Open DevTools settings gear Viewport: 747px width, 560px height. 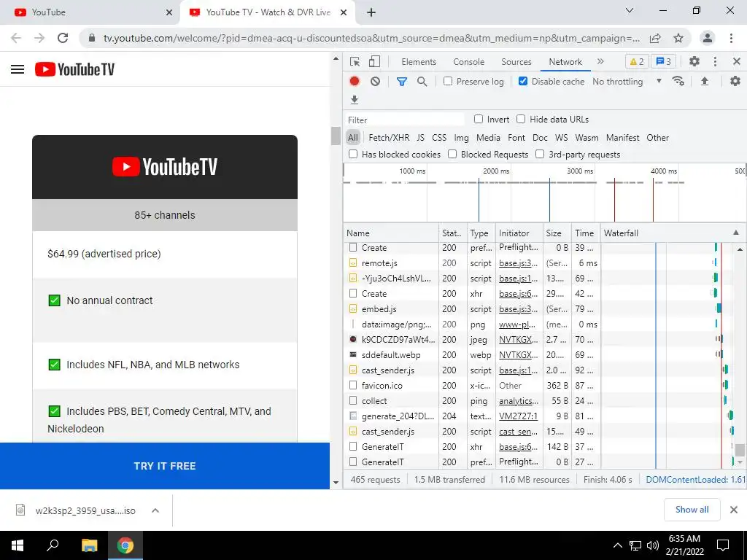694,61
